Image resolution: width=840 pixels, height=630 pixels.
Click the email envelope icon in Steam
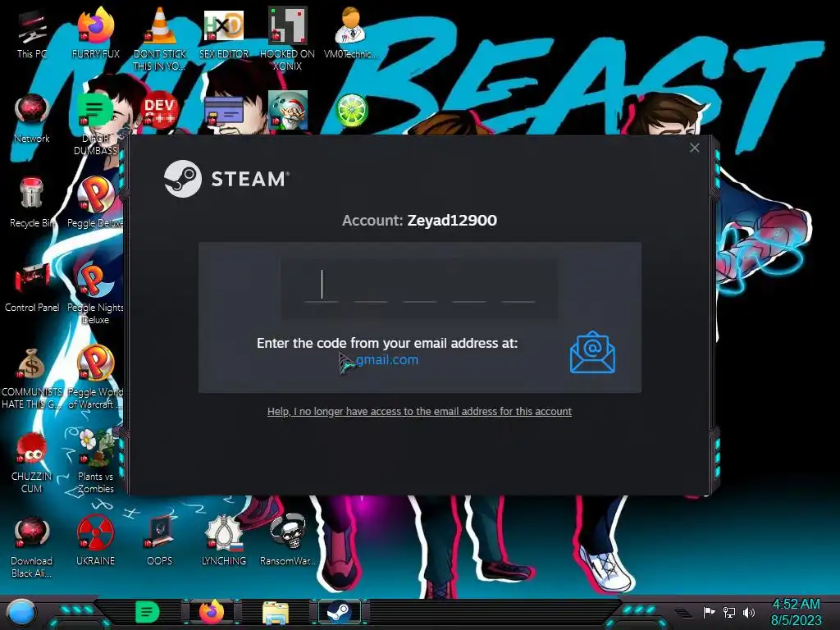(x=592, y=352)
